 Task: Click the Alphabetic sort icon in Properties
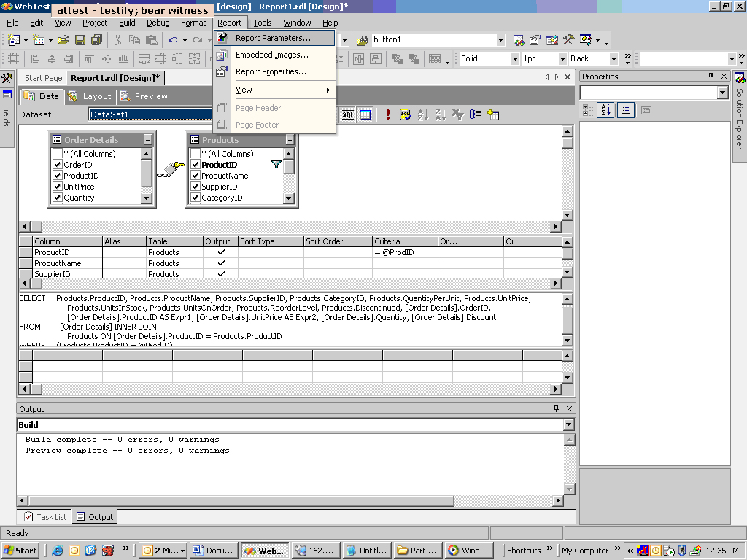605,111
